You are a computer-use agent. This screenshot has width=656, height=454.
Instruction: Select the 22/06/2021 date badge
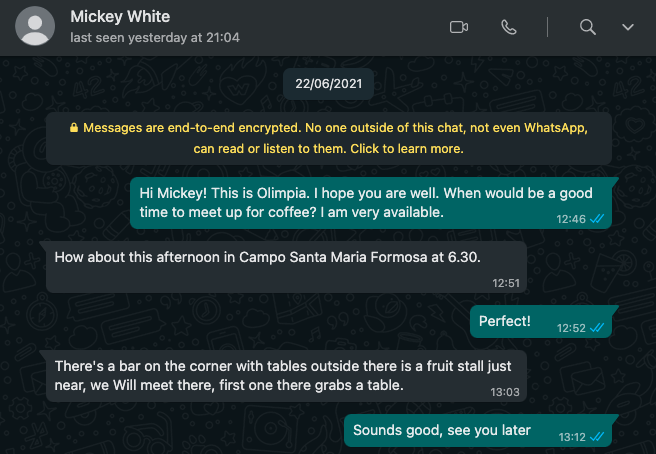(328, 84)
